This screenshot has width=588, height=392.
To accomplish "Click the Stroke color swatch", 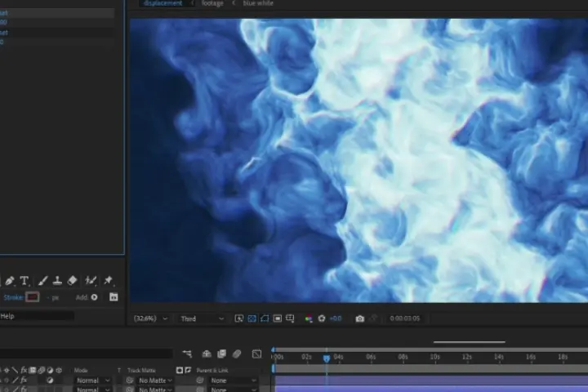I will point(32,297).
